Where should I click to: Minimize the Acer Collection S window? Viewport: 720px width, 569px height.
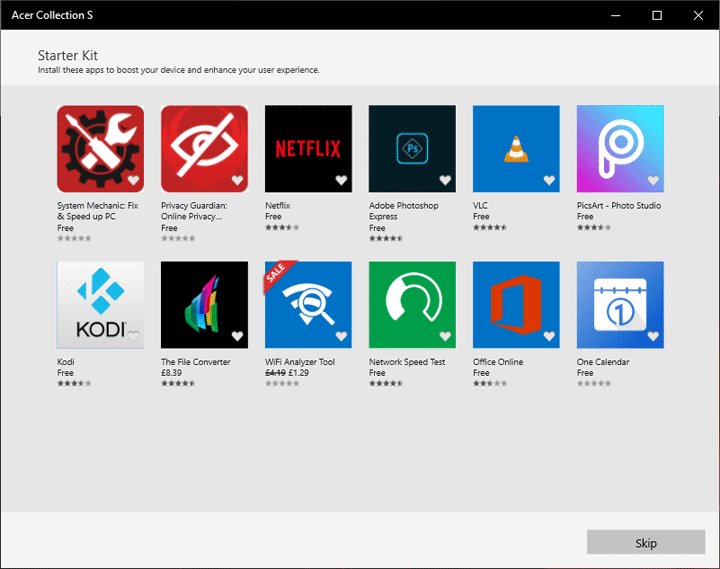(x=616, y=15)
